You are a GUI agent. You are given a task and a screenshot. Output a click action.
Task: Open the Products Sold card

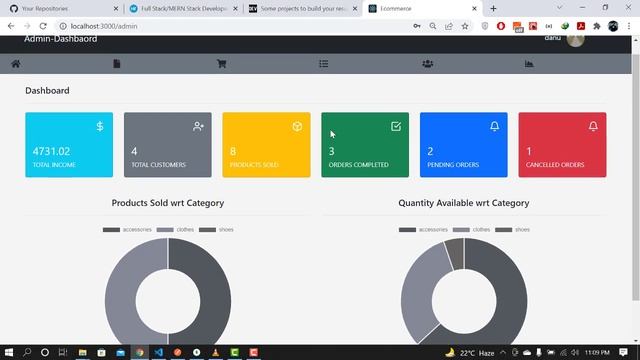[267, 145]
